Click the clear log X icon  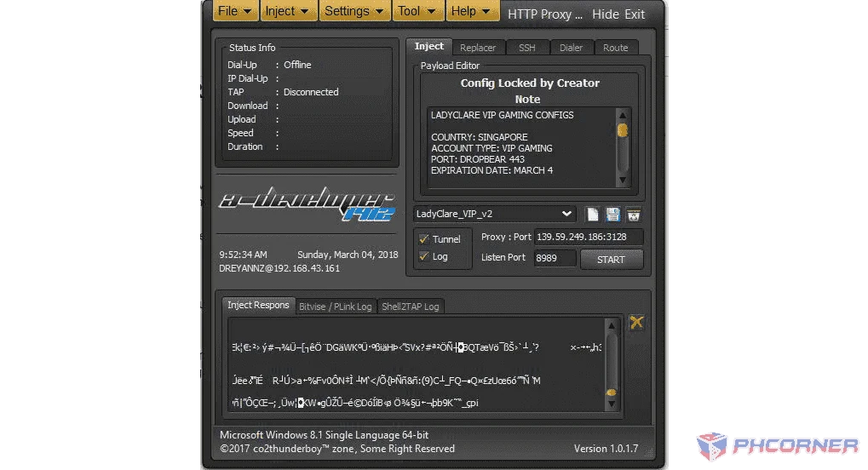click(636, 322)
